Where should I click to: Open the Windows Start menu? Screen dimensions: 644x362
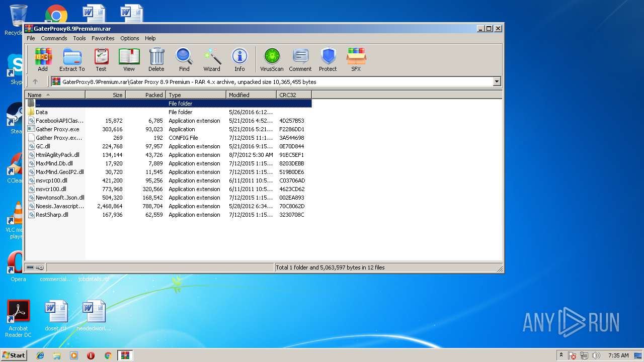pyautogui.click(x=14, y=355)
